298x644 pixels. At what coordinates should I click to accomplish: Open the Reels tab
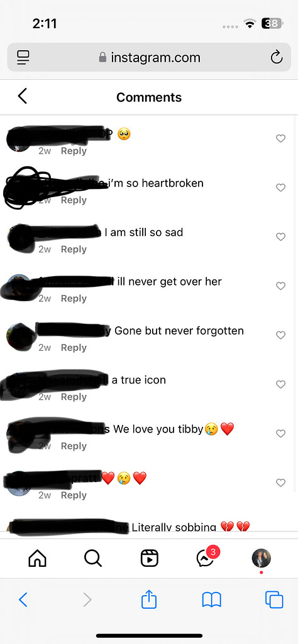tap(149, 558)
